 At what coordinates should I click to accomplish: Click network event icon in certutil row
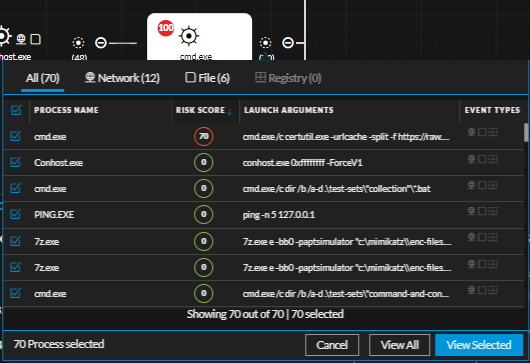[471, 132]
